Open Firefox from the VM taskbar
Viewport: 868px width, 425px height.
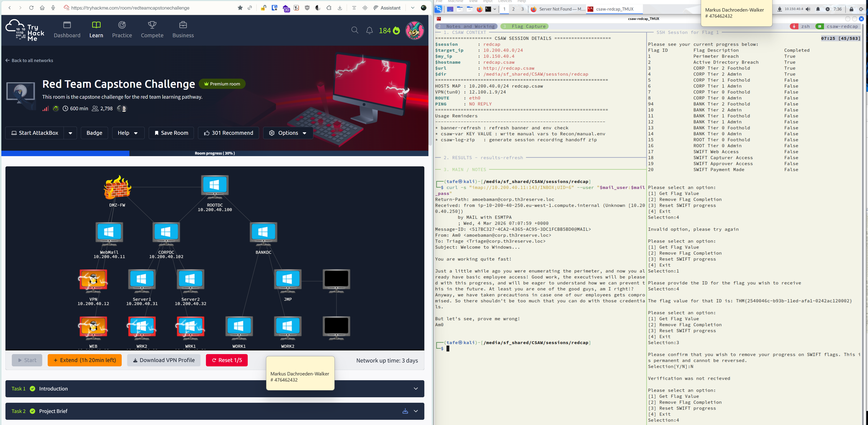click(x=479, y=9)
